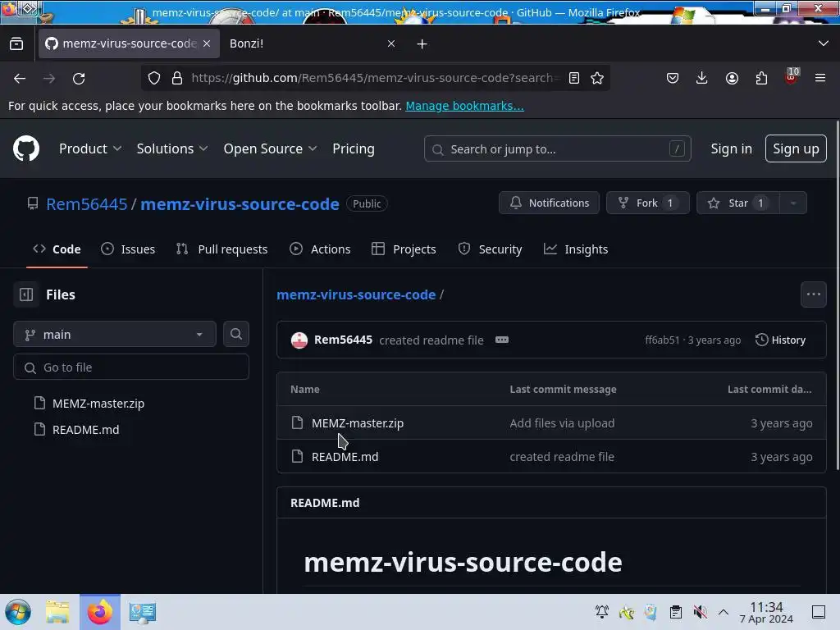Click the muted volume tray icon

[701, 612]
